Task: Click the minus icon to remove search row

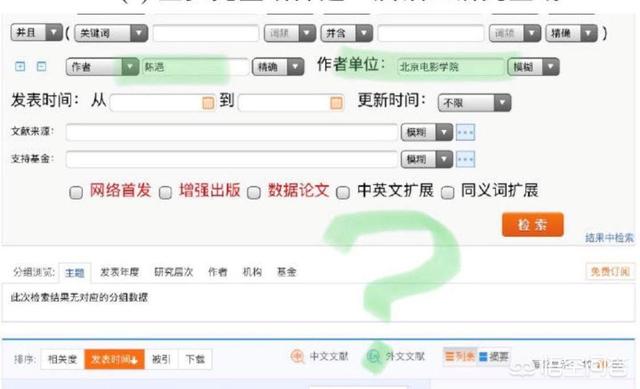Action: tap(41, 66)
